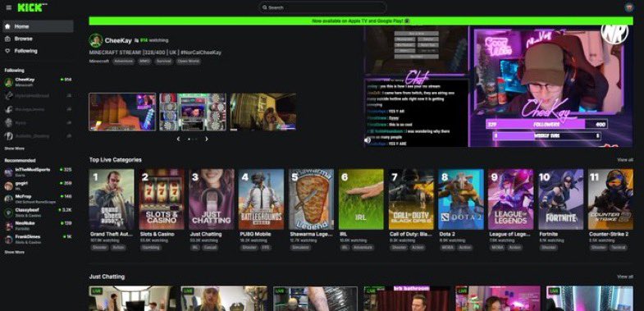This screenshot has width=644, height=311.
Task: Open PUBG Mobile category card
Action: [x=261, y=199]
